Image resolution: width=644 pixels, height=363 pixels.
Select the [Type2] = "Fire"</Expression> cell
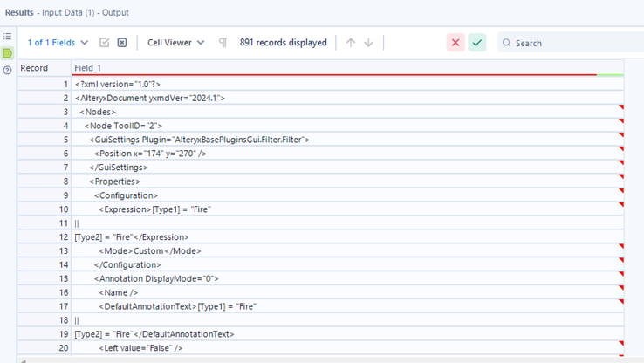point(347,237)
